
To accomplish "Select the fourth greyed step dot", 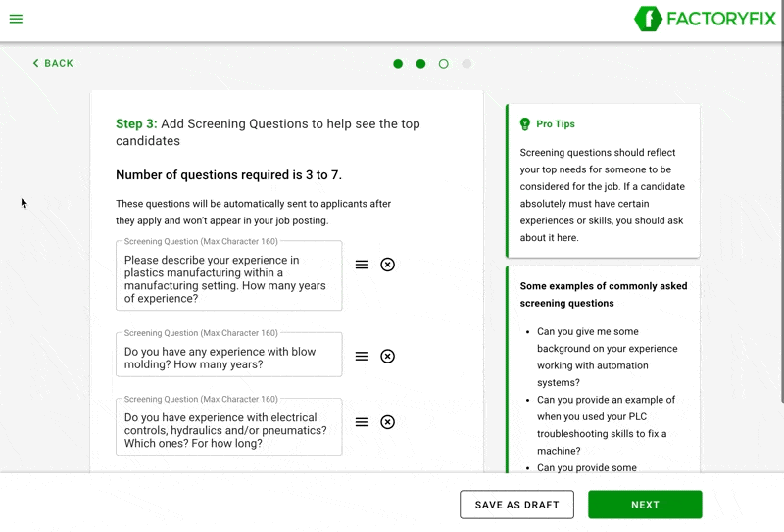I will [x=466, y=64].
